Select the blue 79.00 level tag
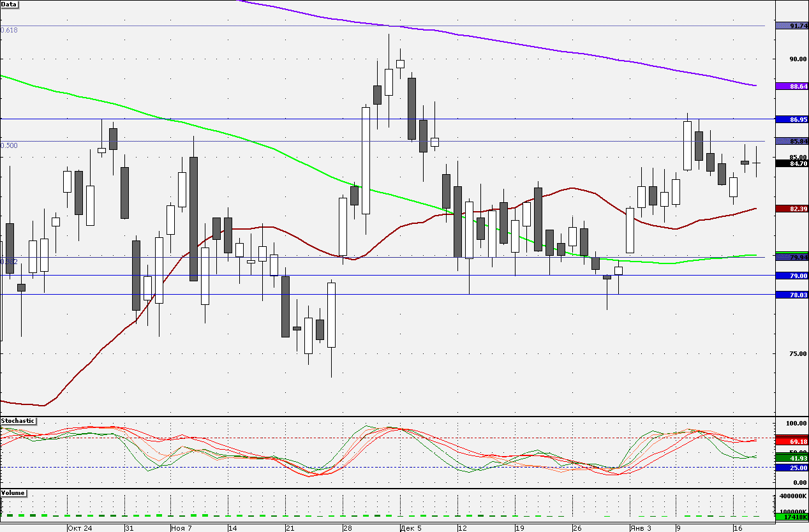 pos(790,276)
